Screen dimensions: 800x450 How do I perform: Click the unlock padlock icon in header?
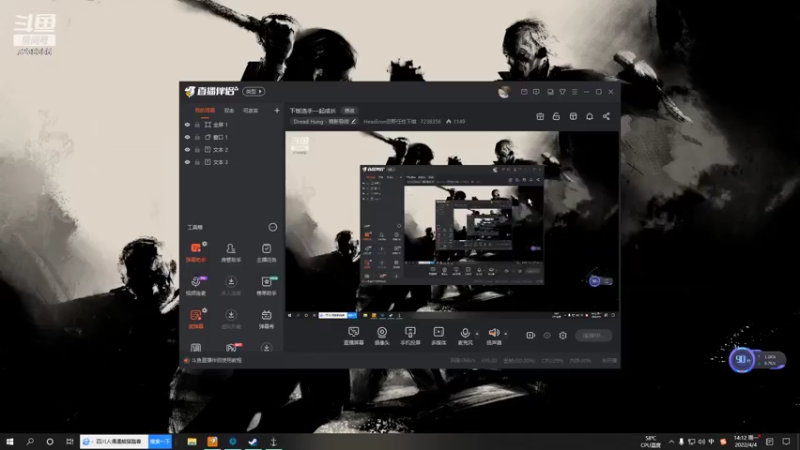pyautogui.click(x=556, y=116)
